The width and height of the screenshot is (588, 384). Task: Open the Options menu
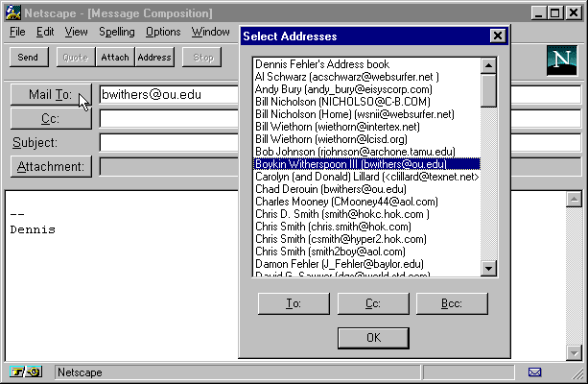163,32
